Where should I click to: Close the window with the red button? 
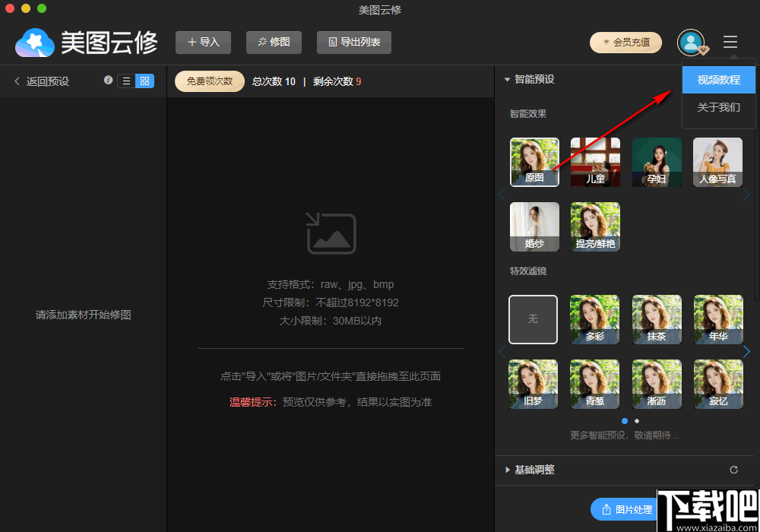click(10, 8)
